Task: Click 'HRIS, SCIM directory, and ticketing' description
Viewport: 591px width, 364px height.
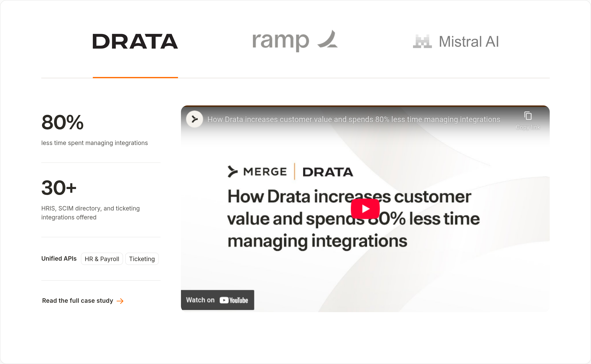Action: 90,213
